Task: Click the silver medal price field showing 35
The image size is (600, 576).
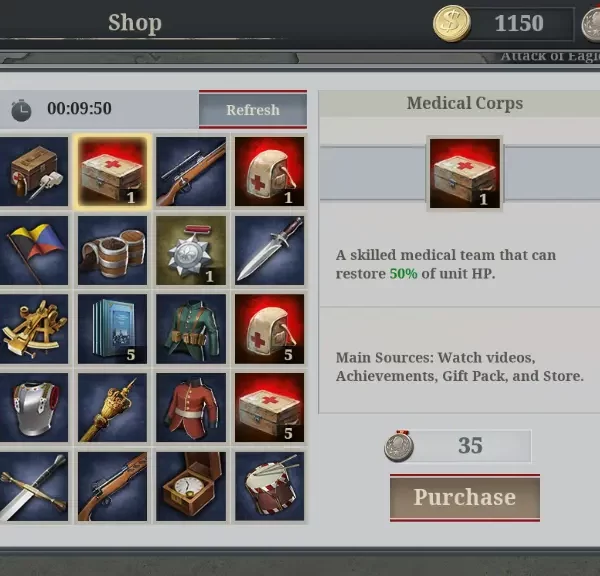Action: (458, 446)
